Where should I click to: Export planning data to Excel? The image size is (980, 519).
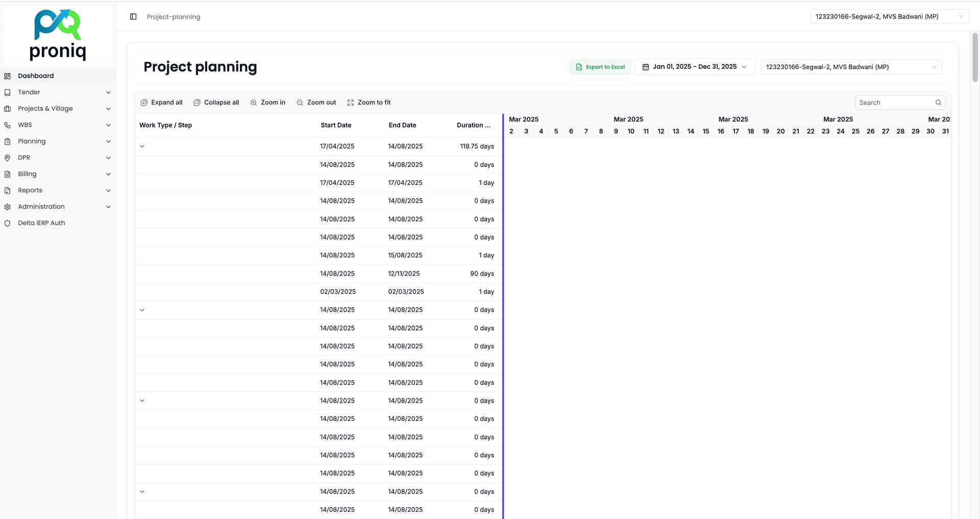(x=600, y=67)
